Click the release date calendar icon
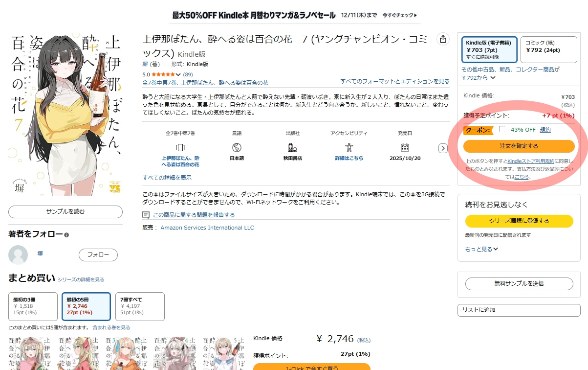The height and width of the screenshot is (370, 588). coord(405,147)
